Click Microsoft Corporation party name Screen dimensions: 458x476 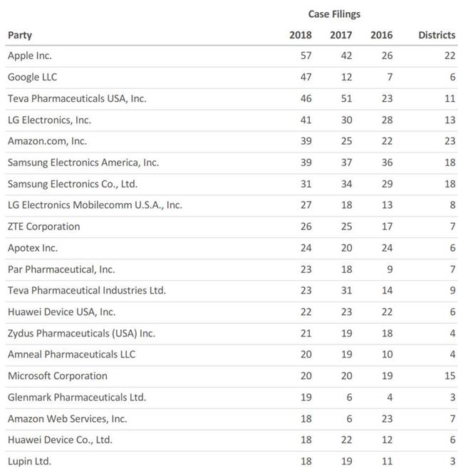click(58, 376)
